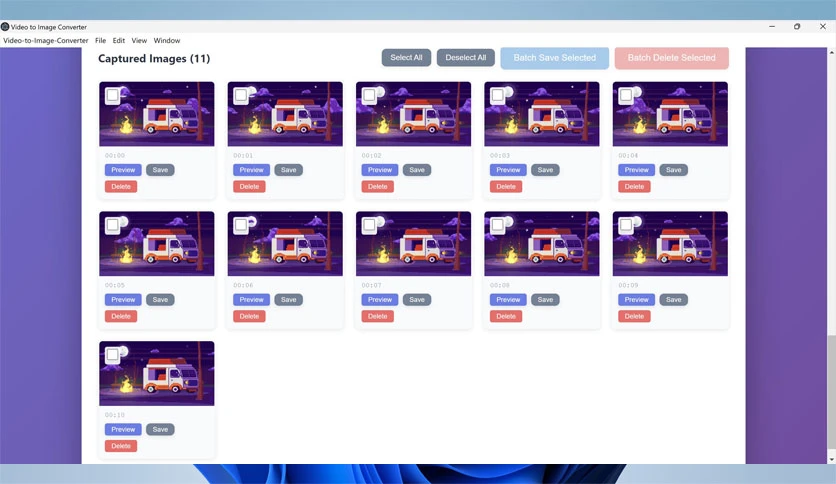Save the 00:08 captured image
This screenshot has width=836, height=484.
tap(545, 300)
